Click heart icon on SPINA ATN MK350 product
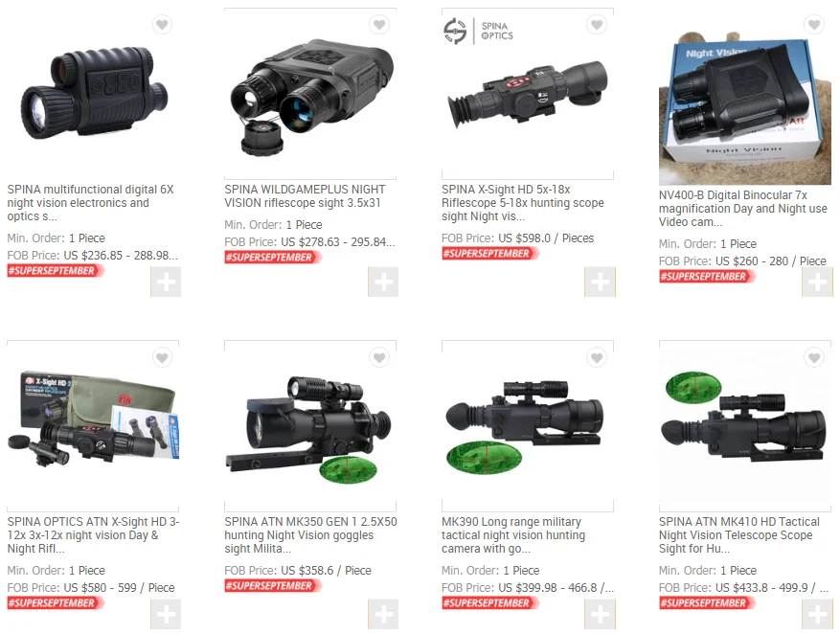 pos(379,357)
